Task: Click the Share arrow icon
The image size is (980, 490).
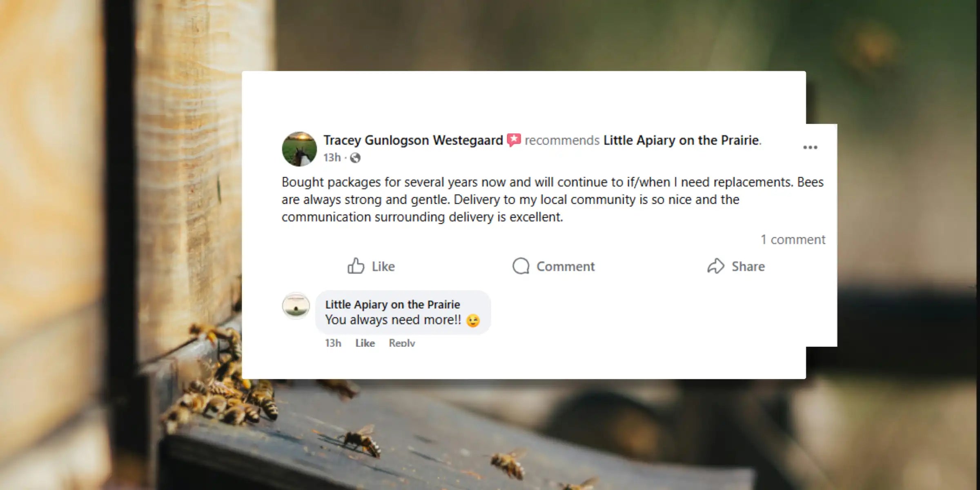Action: click(715, 266)
